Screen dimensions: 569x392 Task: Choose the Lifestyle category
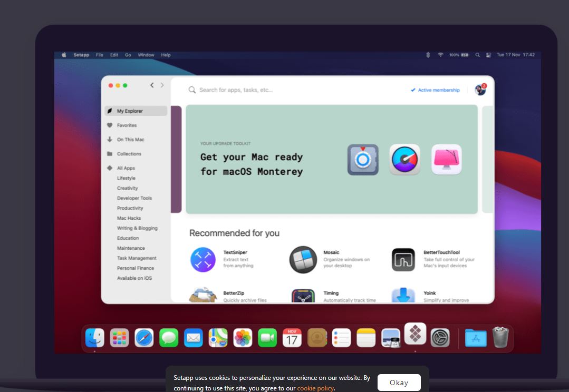tap(126, 178)
